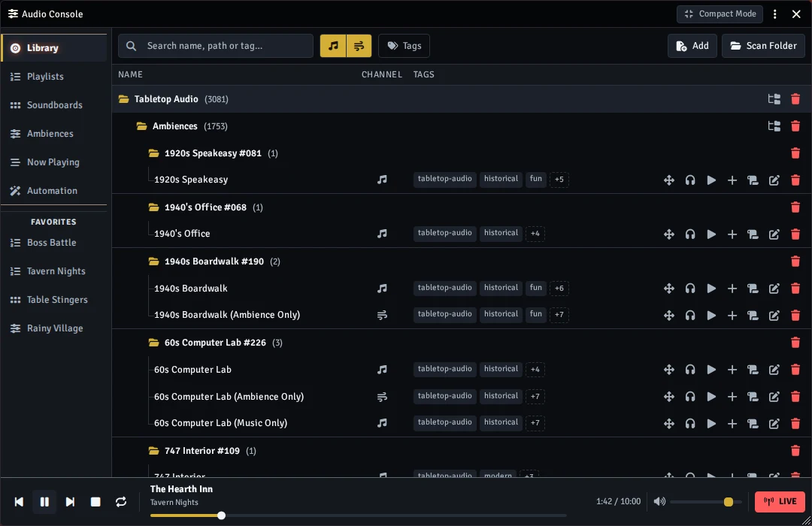Screen dimensions: 812x526
Task: Open the Tavern Nights favorite
Action: pos(54,271)
